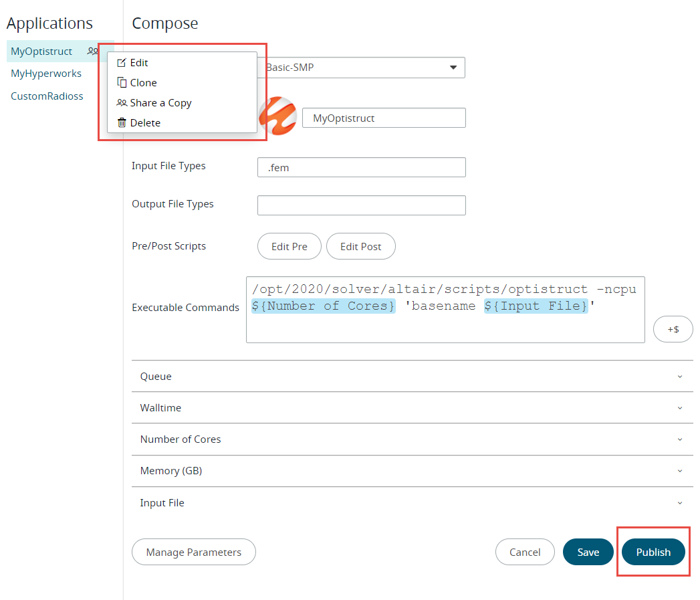
Task: Select Share a Copy menu entry
Action: click(x=182, y=103)
